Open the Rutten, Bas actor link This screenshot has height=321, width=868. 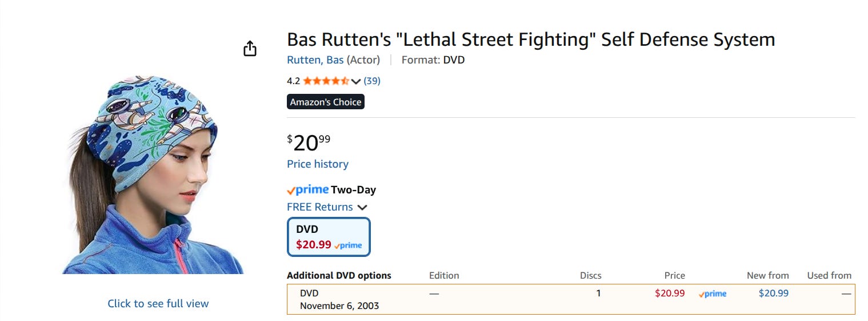coord(315,60)
